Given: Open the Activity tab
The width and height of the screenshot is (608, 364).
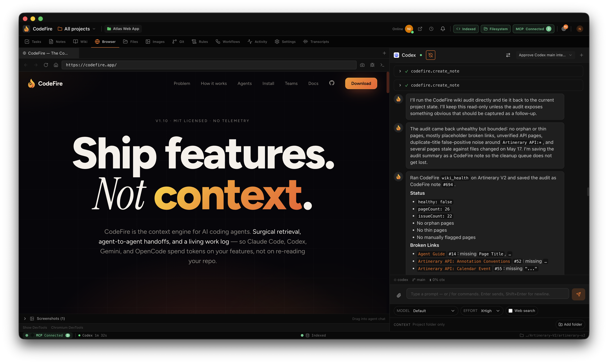Looking at the screenshot, I should click(257, 42).
